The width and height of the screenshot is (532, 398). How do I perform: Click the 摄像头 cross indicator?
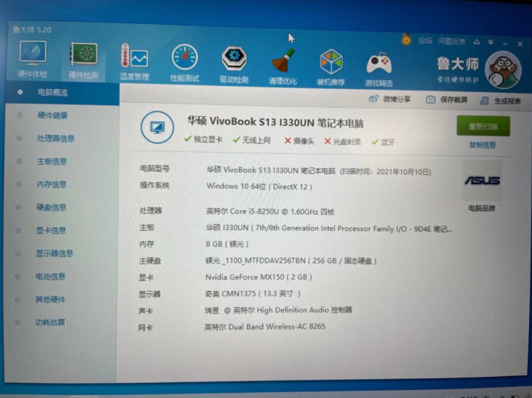(x=300, y=141)
